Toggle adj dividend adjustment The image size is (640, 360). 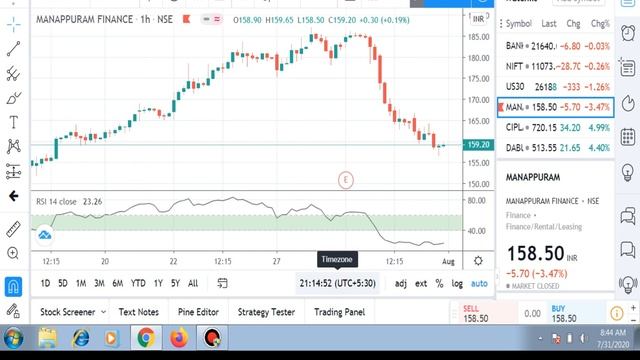[401, 283]
